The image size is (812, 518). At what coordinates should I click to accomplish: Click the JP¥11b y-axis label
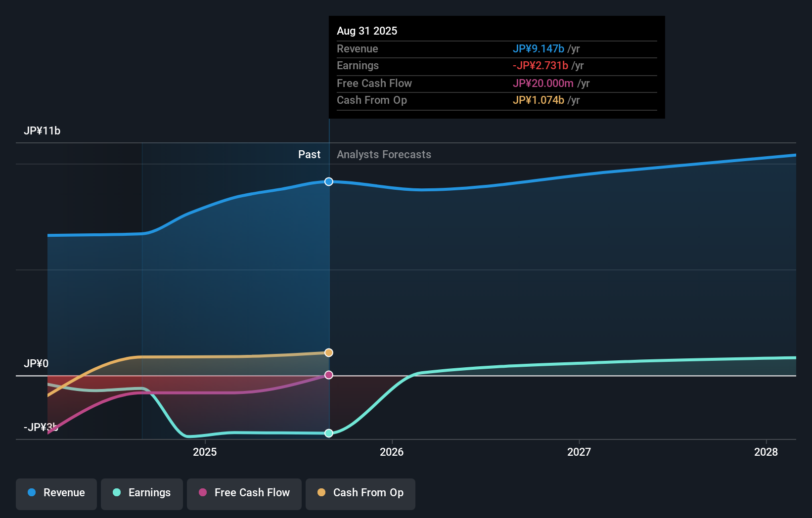point(43,131)
